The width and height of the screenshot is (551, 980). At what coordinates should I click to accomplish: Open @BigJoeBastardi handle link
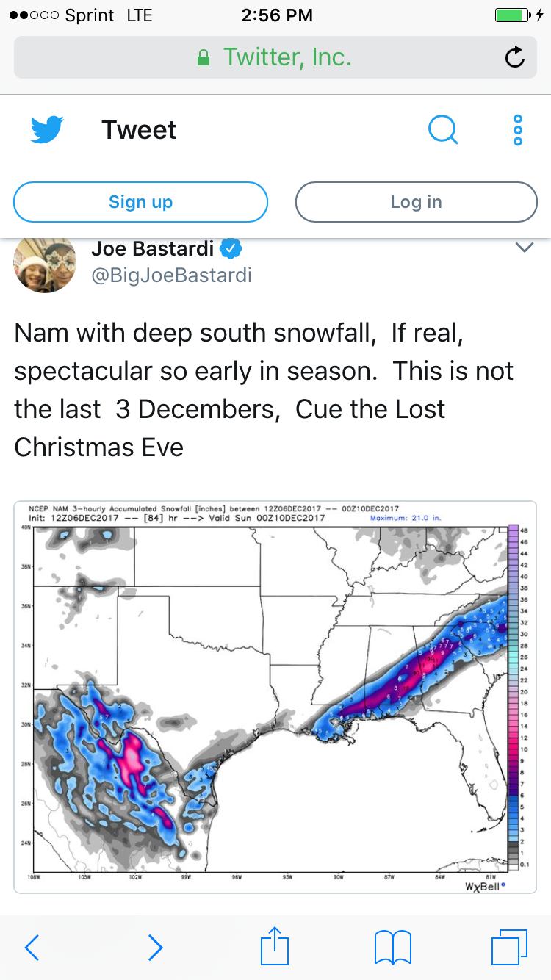(171, 275)
